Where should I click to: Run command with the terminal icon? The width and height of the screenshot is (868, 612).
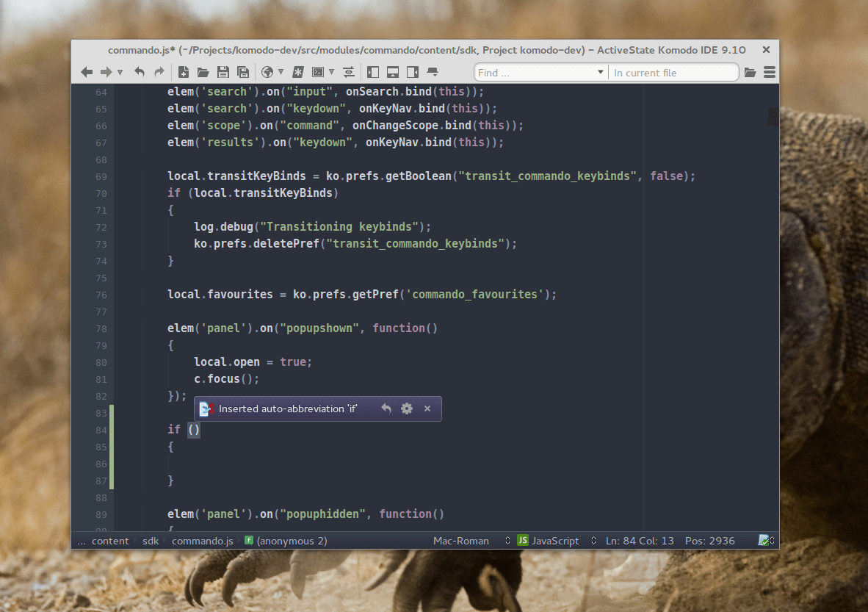318,72
